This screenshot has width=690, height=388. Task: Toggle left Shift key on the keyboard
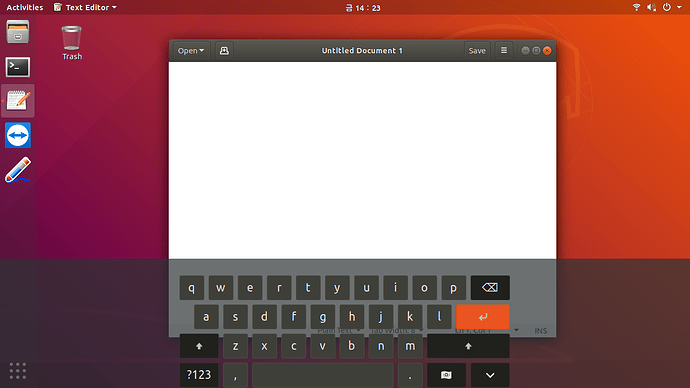[199, 346]
